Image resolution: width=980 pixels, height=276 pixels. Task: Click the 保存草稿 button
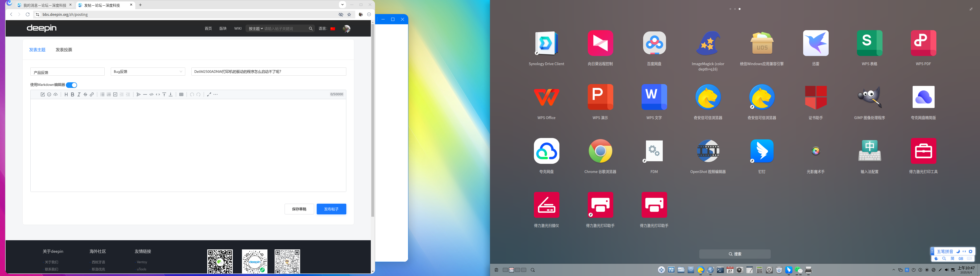point(299,209)
